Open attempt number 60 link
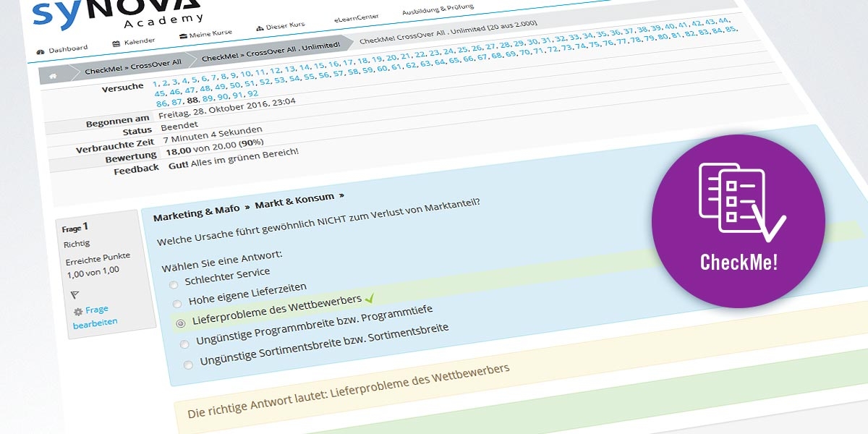Screen dimensions: 868x434 (x=382, y=69)
